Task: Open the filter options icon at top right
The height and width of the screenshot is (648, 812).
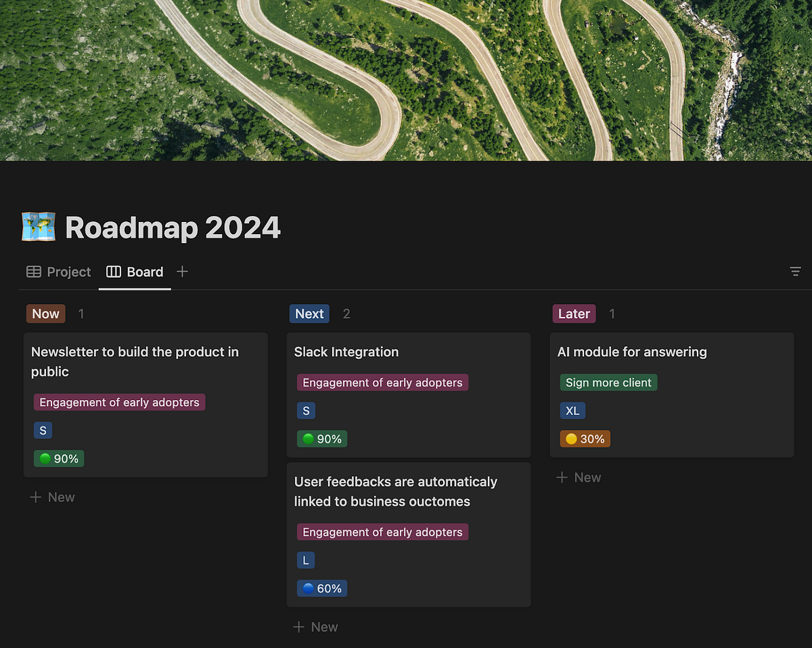Action: tap(795, 272)
